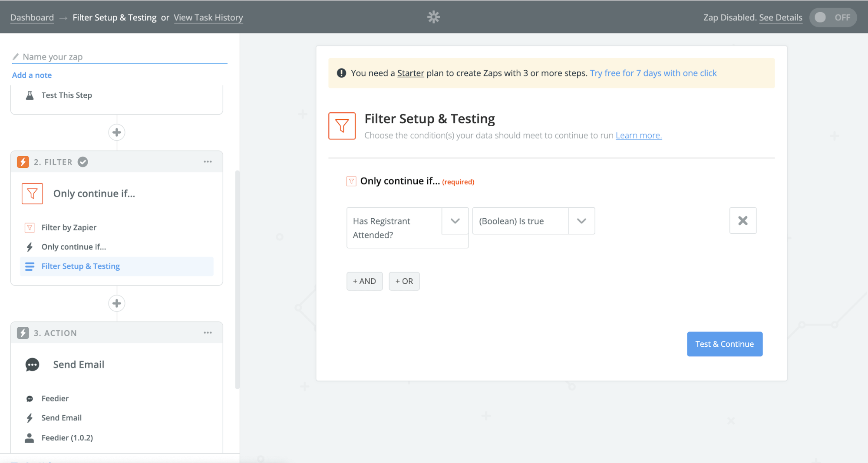Click the gray bolt icon on step 3 Action

[x=23, y=333]
